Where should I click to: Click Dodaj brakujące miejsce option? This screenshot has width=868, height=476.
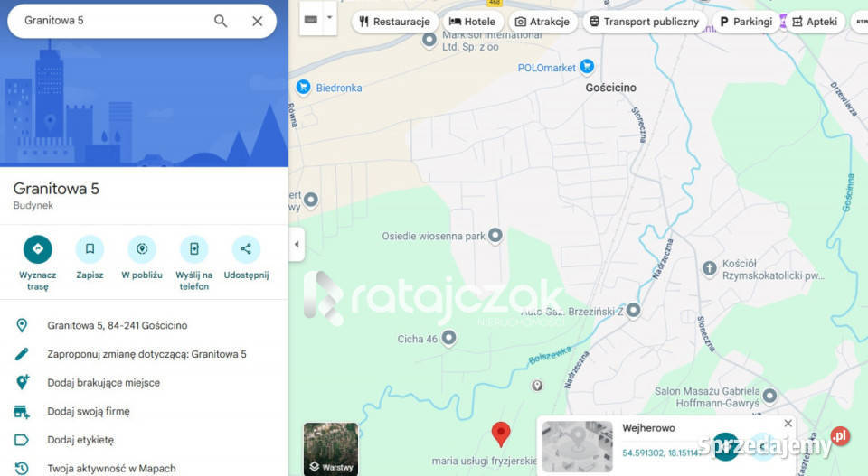[103, 383]
